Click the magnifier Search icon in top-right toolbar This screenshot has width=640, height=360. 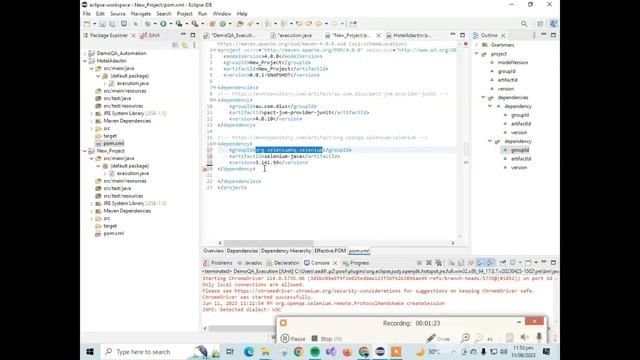524,24
